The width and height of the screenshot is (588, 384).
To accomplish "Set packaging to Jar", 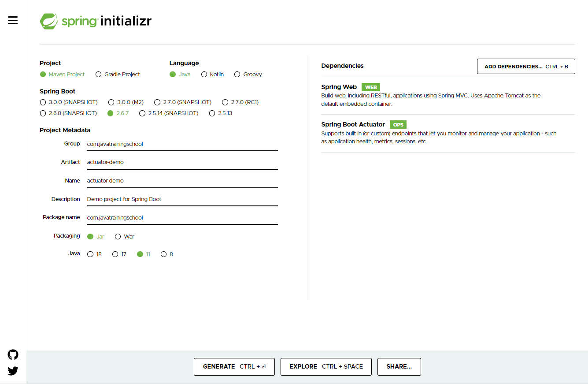I will click(96, 237).
